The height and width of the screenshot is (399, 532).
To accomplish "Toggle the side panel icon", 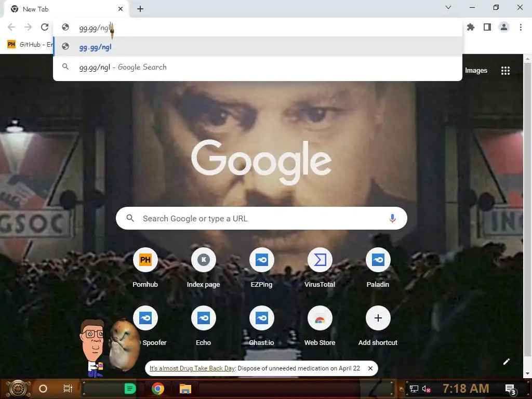I will pyautogui.click(x=487, y=27).
